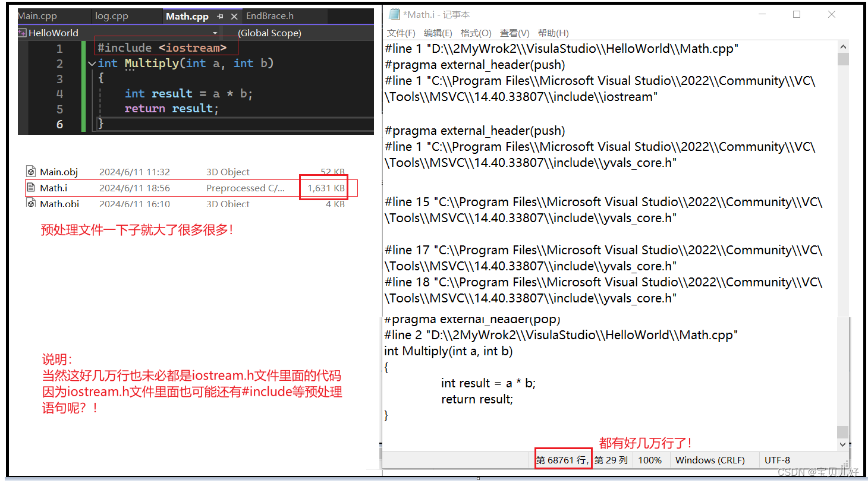868x483 pixels.
Task: Open the 格式(O) menu in Notepad
Action: tap(476, 33)
